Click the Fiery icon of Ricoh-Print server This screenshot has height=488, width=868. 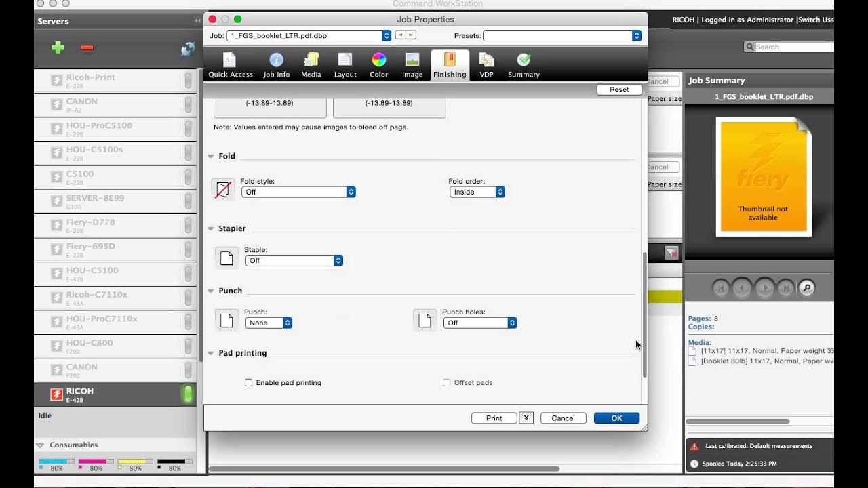point(57,81)
